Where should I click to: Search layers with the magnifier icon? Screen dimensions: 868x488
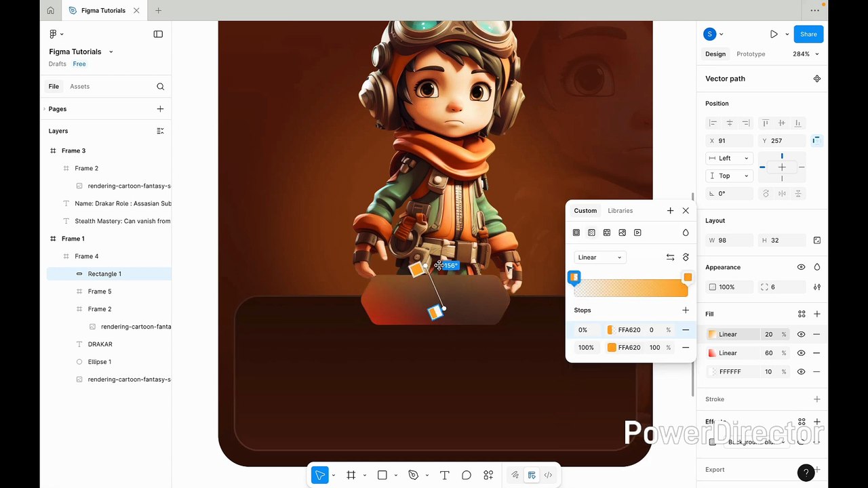click(161, 86)
